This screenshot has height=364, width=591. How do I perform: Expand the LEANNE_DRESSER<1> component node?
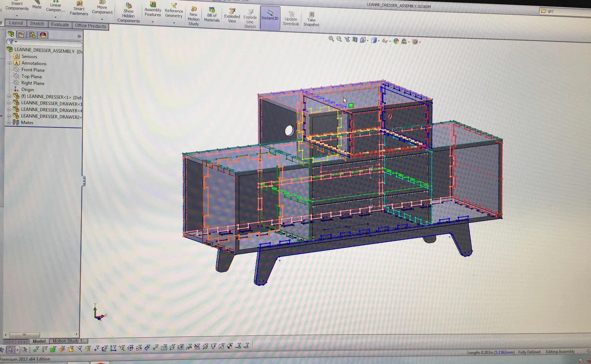click(x=9, y=96)
